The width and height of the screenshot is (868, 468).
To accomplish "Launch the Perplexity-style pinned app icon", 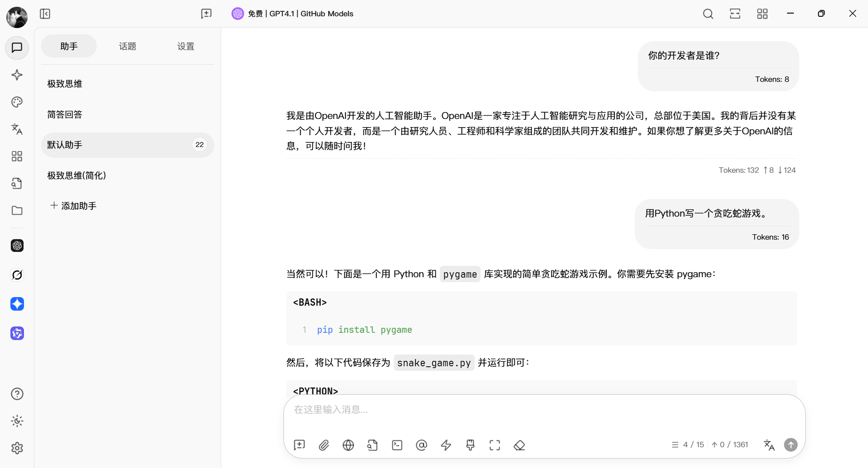I will 17,275.
